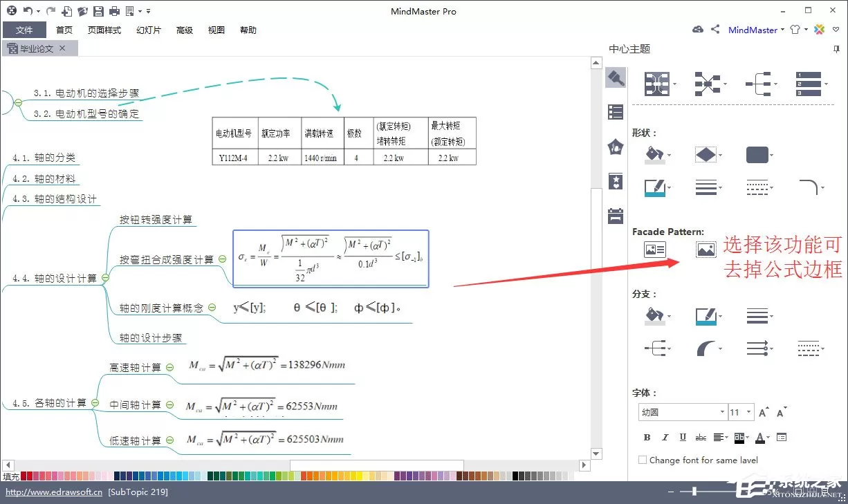Click the 文件 button
Viewport: 848px width, 504px height.
[x=24, y=30]
